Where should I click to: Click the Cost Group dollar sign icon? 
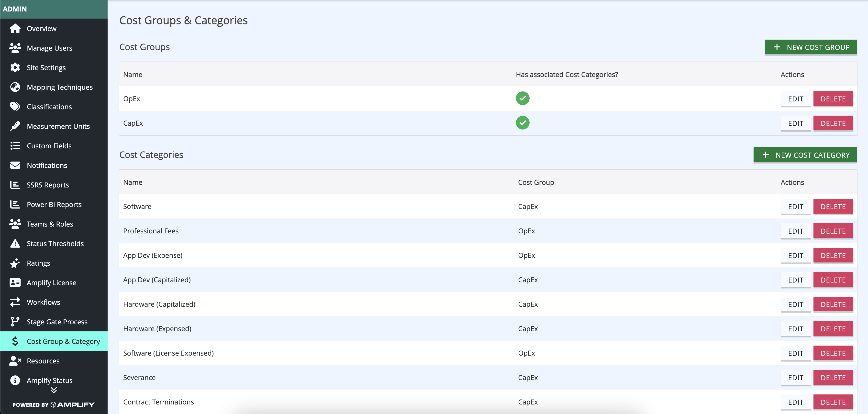click(x=15, y=341)
